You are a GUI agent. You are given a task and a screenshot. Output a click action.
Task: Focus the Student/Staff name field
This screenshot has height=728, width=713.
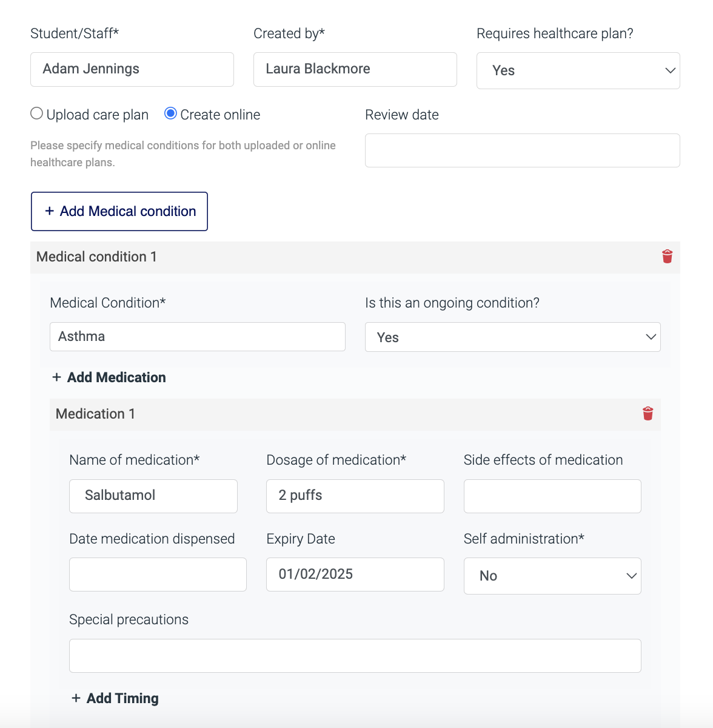[132, 69]
